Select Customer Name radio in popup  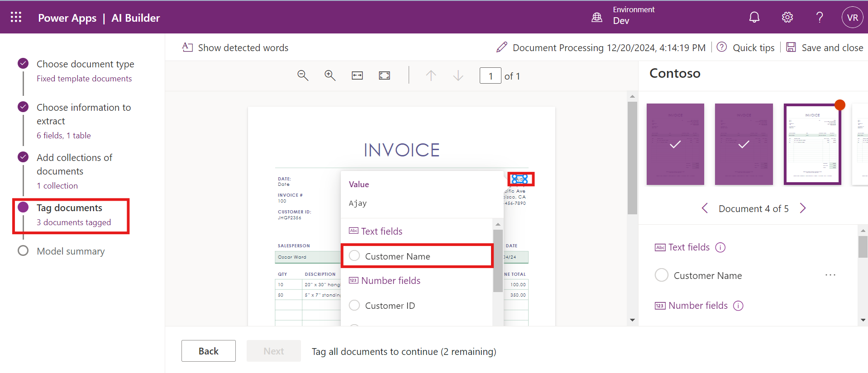point(354,256)
